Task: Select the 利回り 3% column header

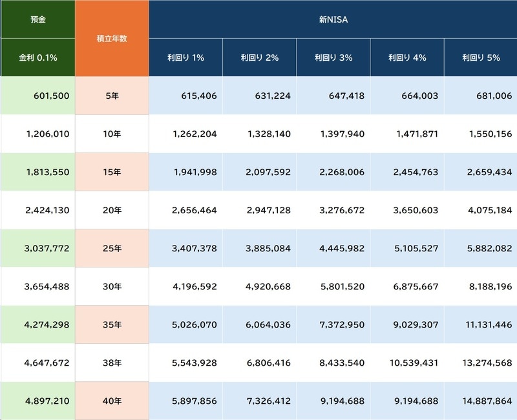Action: [333, 58]
